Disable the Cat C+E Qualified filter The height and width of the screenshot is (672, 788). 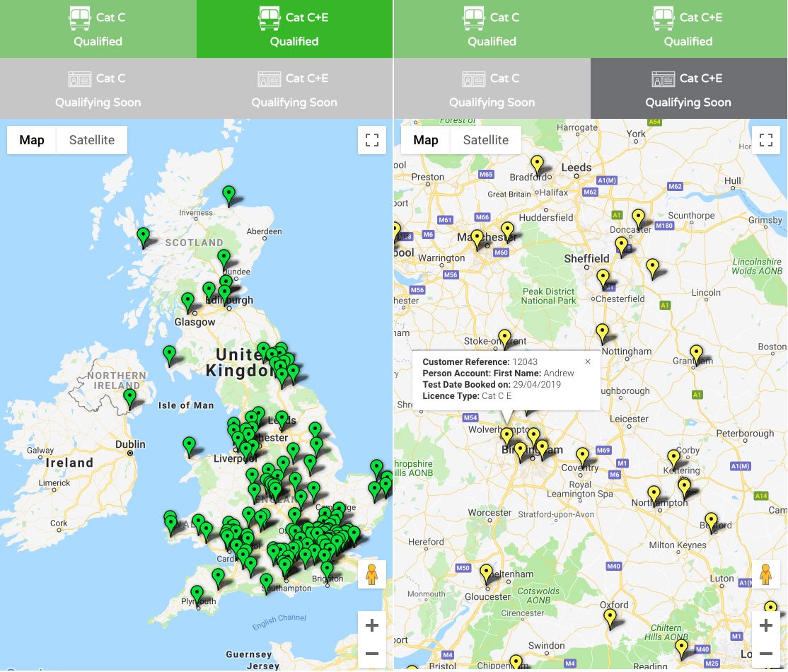pyautogui.click(x=294, y=28)
